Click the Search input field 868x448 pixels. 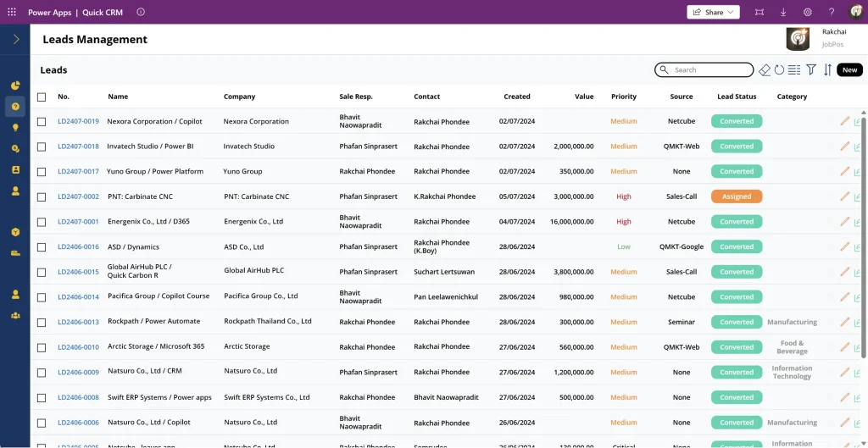[704, 69]
